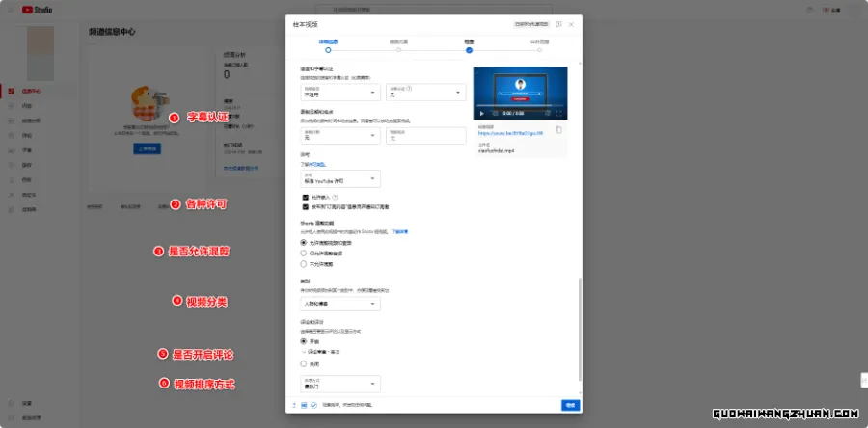Toggle the Allow embedding (允许嵌入) checkbox
This screenshot has width=868, height=428.
[x=305, y=197]
